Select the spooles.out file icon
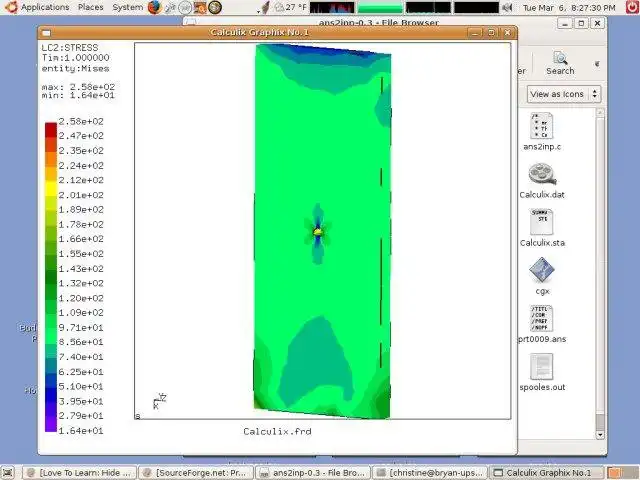The image size is (640, 480). coord(542,367)
